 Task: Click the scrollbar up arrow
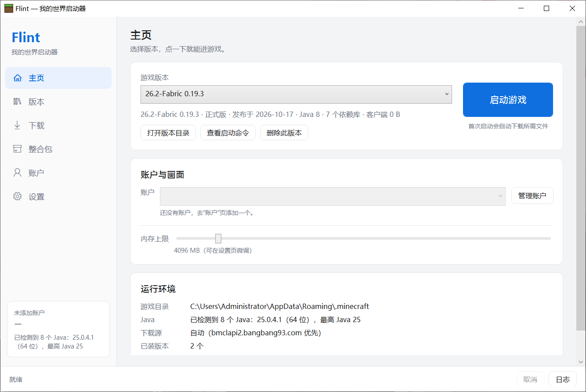click(581, 21)
